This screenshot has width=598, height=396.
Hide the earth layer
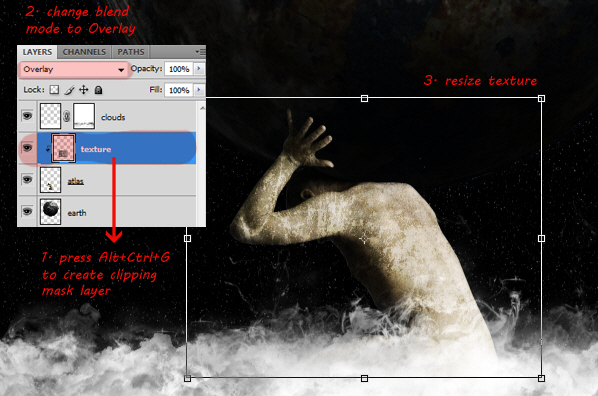(x=27, y=211)
